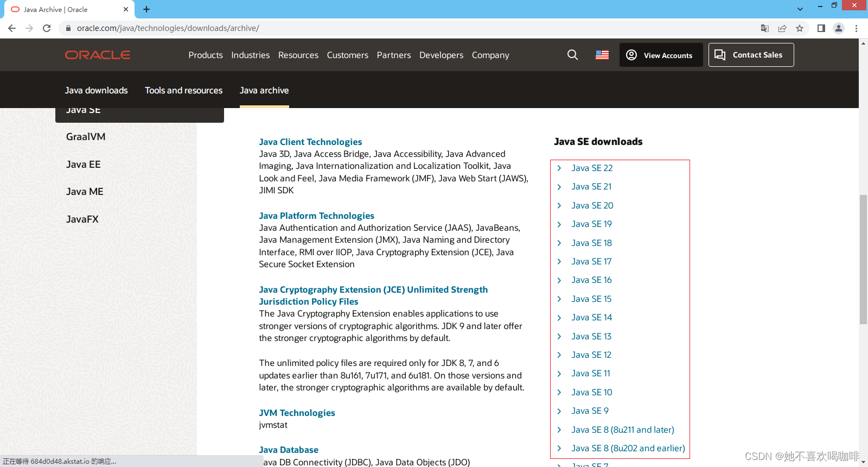
Task: Click the page vertical scrollbar thumb
Action: click(863, 259)
